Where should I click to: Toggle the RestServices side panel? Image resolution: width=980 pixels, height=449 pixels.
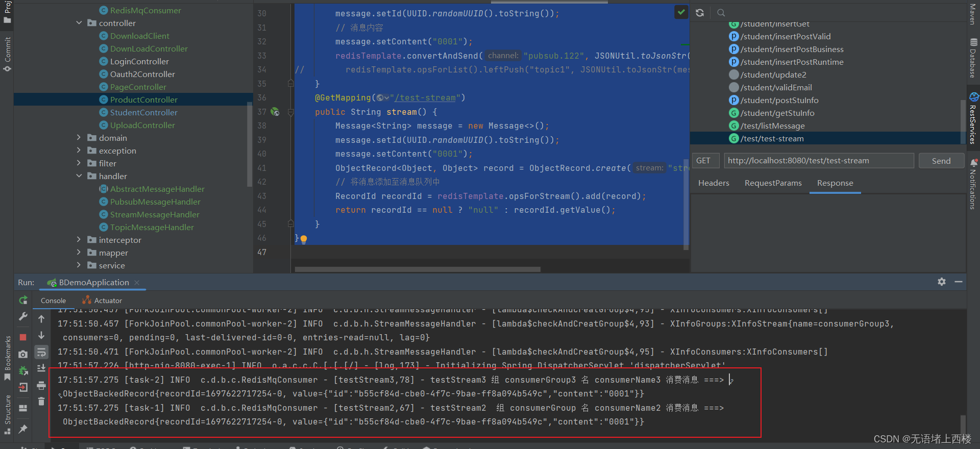(973, 118)
